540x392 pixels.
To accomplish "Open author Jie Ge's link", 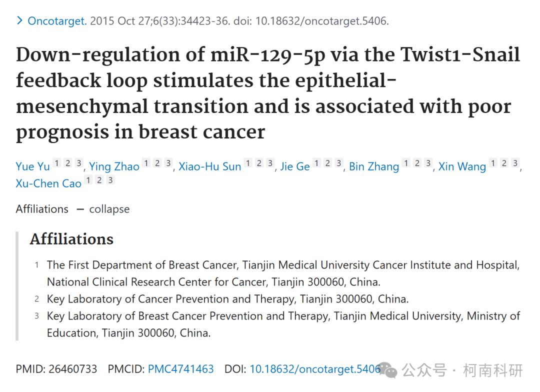I will point(295,166).
